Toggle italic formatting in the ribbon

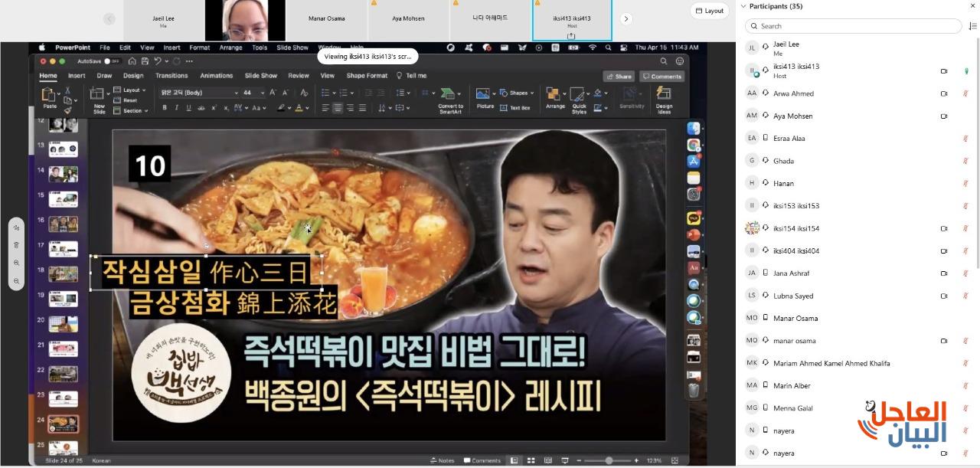click(177, 108)
